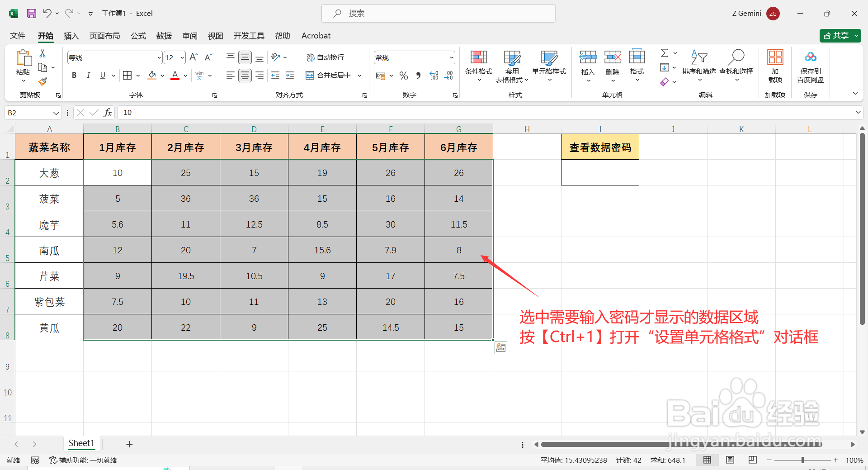
Task: Click the decrease decimal icon
Action: tap(448, 76)
